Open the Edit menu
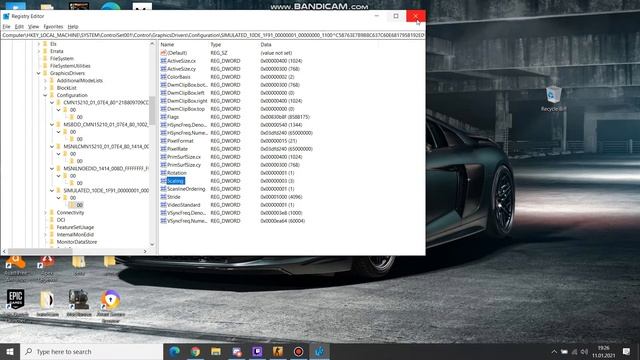Viewport: 640px width, 360px height. 19,27
